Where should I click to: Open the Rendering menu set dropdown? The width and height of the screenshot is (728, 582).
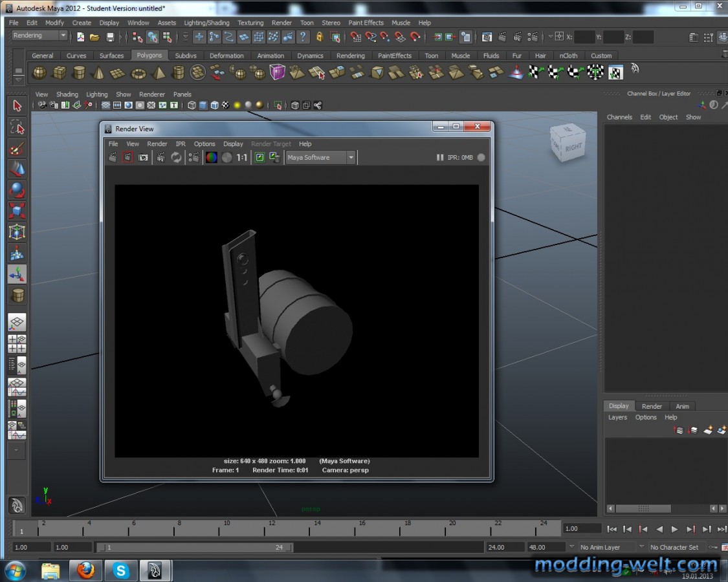39,36
